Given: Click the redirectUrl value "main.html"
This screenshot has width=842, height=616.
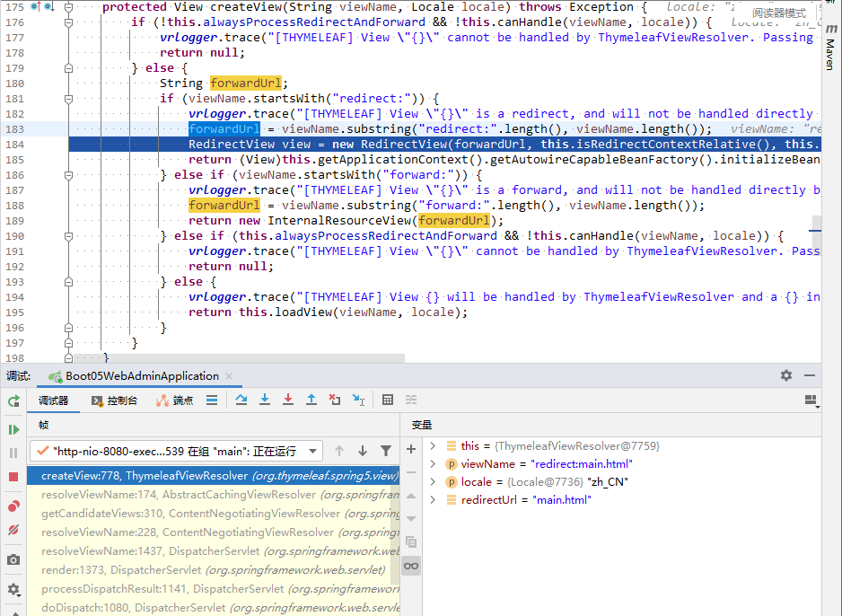Looking at the screenshot, I should tap(562, 500).
